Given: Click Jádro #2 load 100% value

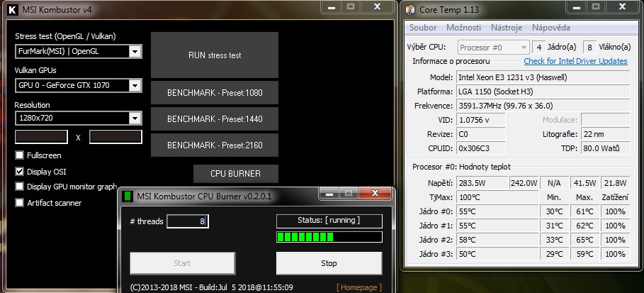Looking at the screenshot, I should pyautogui.click(x=615, y=240).
